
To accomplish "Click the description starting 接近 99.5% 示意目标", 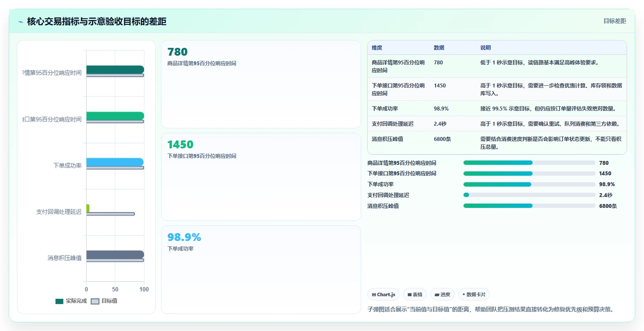I will click(x=548, y=109).
